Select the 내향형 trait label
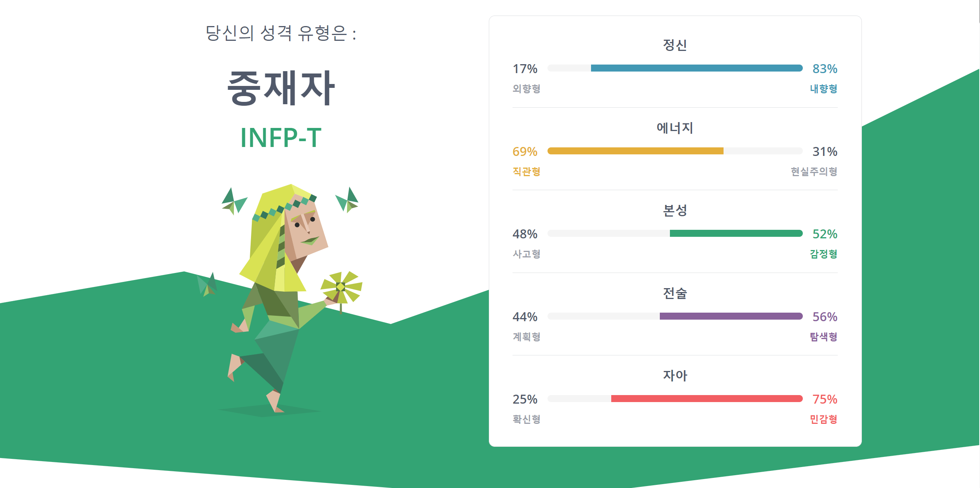Viewport: 980px width, 488px height. (x=823, y=89)
